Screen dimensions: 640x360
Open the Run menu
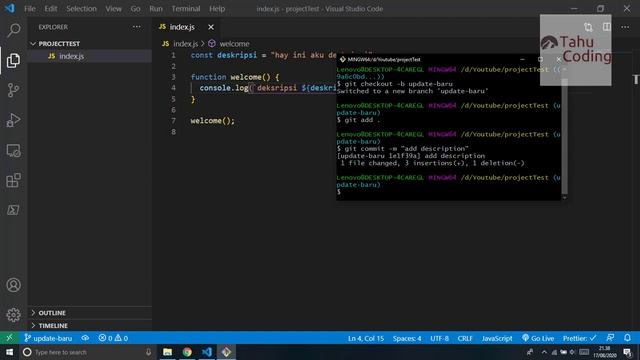tap(156, 9)
